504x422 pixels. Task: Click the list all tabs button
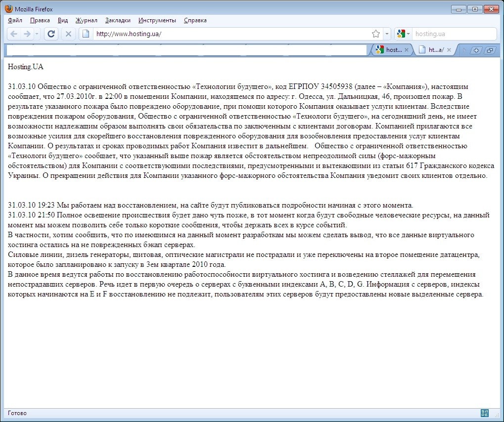pos(489,50)
